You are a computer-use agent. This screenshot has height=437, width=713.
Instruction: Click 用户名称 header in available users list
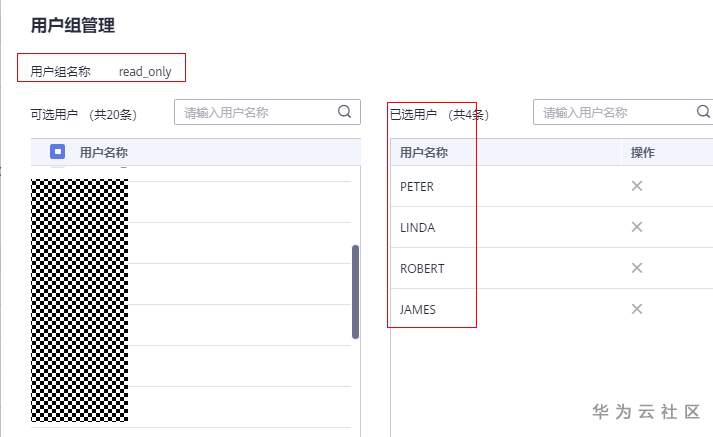(x=104, y=152)
